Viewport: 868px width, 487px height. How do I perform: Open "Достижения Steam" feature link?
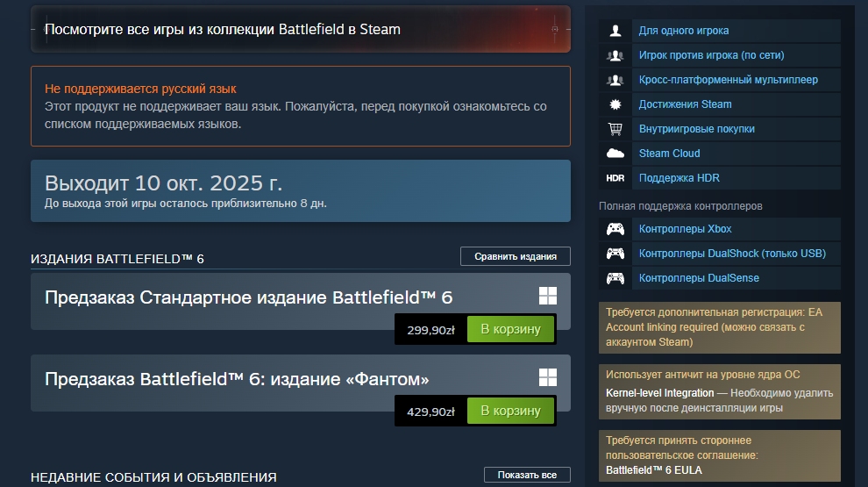[x=685, y=104]
